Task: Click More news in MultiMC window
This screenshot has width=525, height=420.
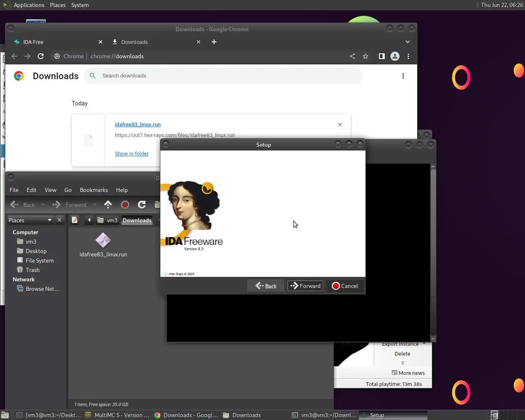Action: [408, 373]
